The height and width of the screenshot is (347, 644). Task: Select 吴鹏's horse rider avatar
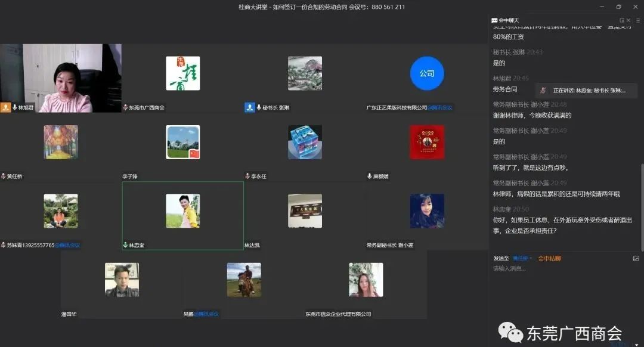tap(244, 280)
